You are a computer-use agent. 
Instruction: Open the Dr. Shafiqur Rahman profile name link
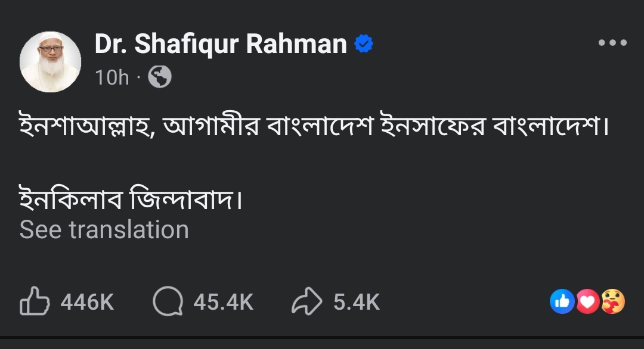point(221,44)
